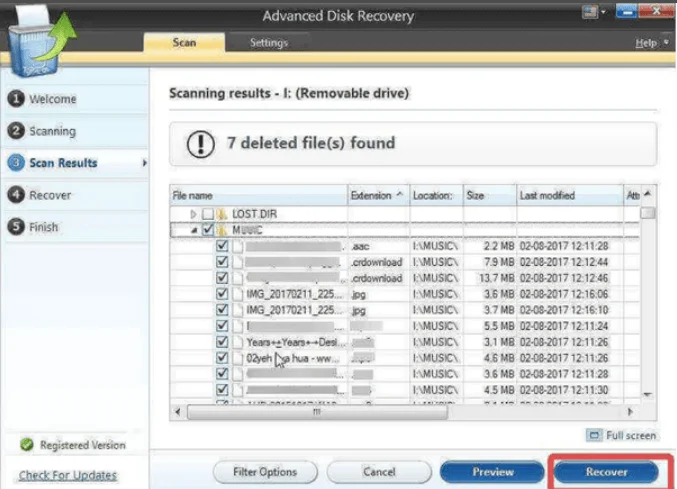The height and width of the screenshot is (489, 677).
Task: Click the vertical scrollbar thumb
Action: 647,212
